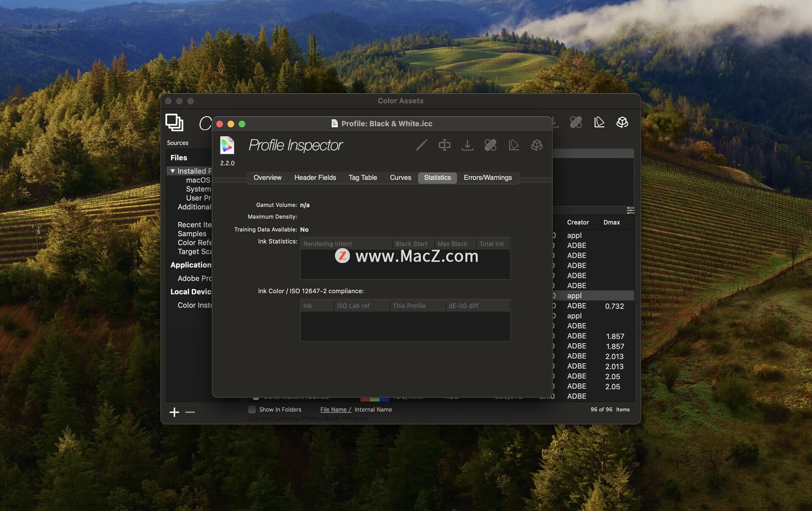Select the Additional tree item

(x=194, y=207)
